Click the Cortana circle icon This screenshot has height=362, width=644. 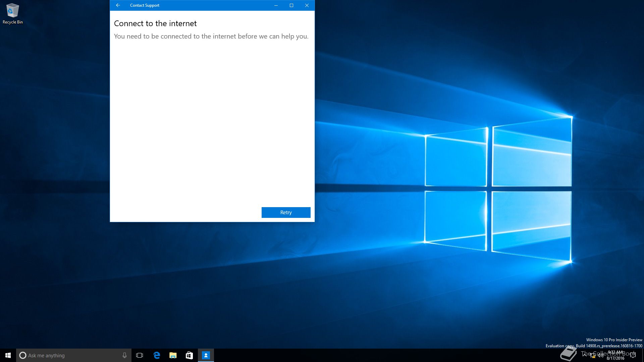pyautogui.click(x=23, y=355)
